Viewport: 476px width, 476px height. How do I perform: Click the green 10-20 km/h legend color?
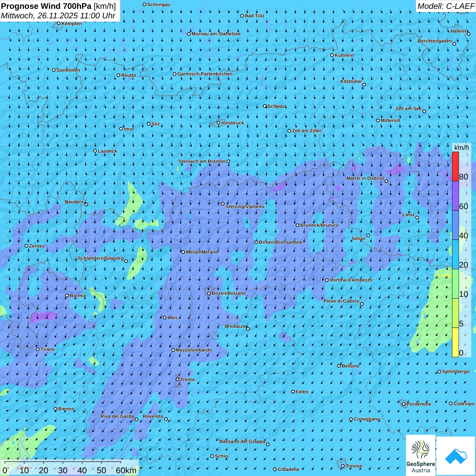[455, 284]
